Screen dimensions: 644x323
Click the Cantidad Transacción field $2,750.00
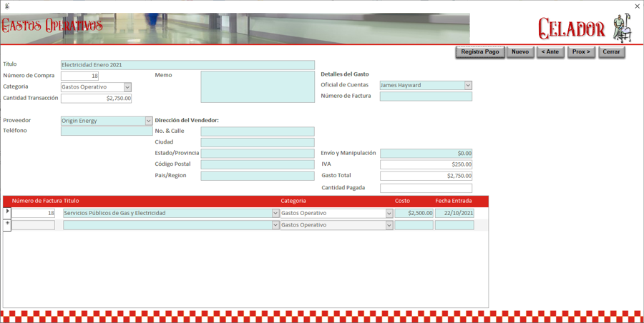(x=96, y=99)
